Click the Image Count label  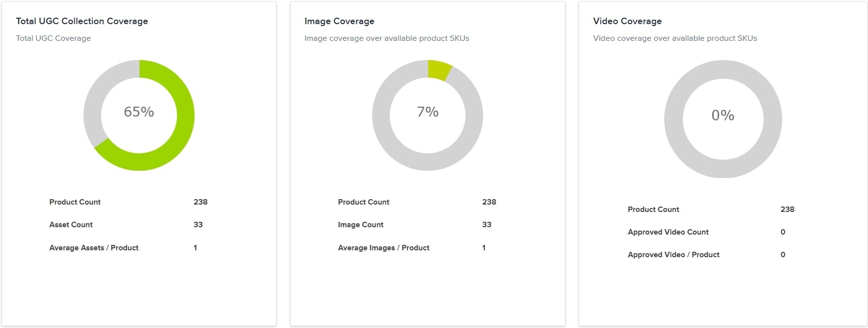coord(360,225)
